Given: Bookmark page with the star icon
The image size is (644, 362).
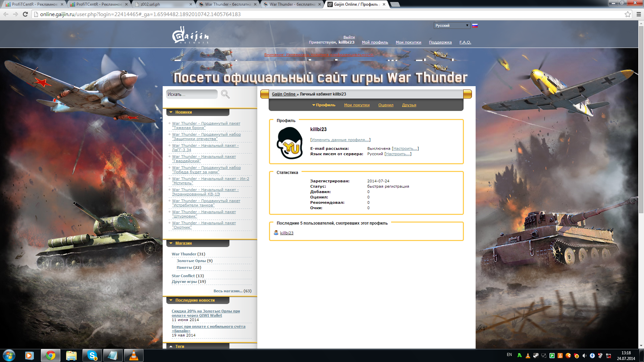Looking at the screenshot, I should [x=628, y=14].
